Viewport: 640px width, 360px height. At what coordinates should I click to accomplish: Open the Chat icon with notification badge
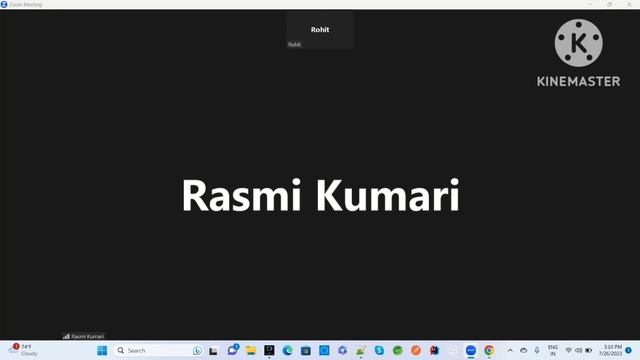[232, 350]
